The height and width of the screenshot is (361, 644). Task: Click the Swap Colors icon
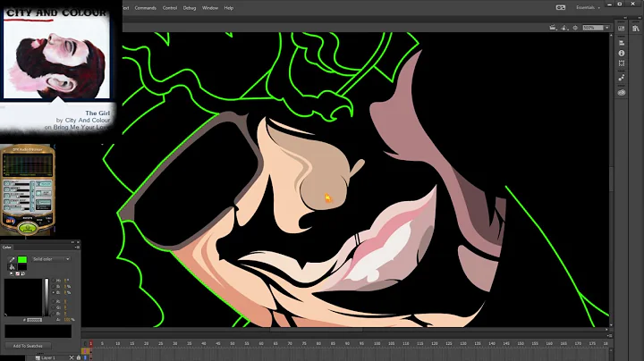click(23, 273)
